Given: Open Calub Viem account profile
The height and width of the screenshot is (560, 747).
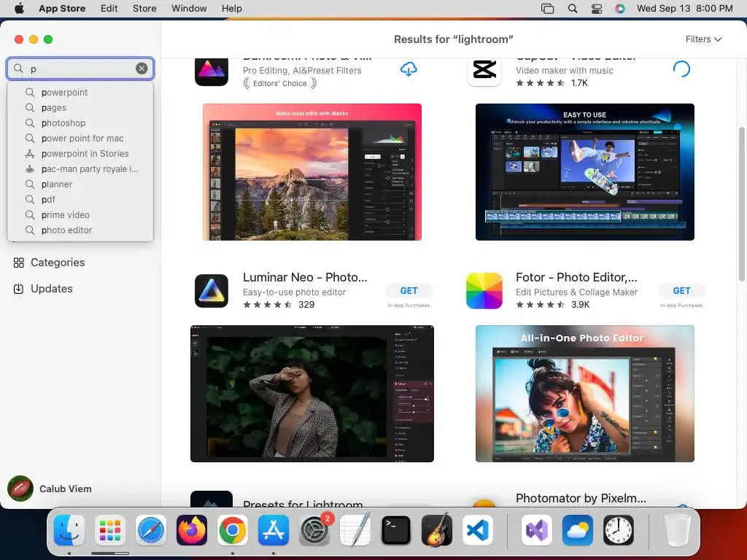Looking at the screenshot, I should point(50,489).
